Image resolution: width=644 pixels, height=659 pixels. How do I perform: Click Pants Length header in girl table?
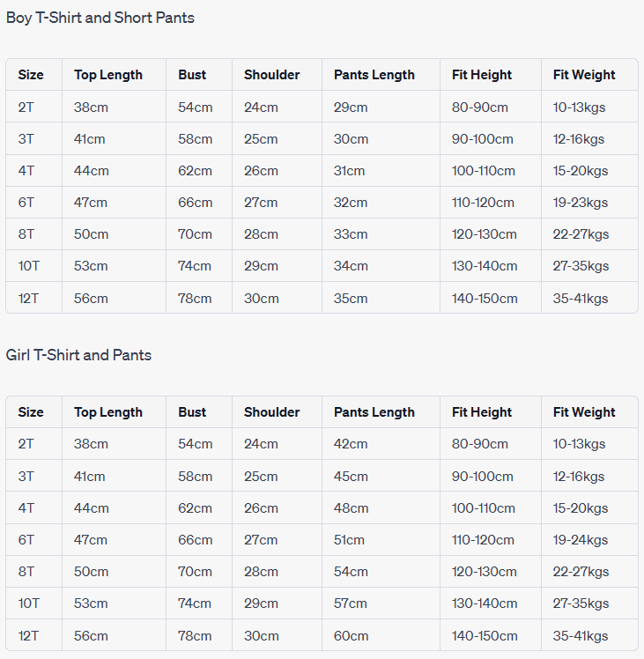point(374,412)
